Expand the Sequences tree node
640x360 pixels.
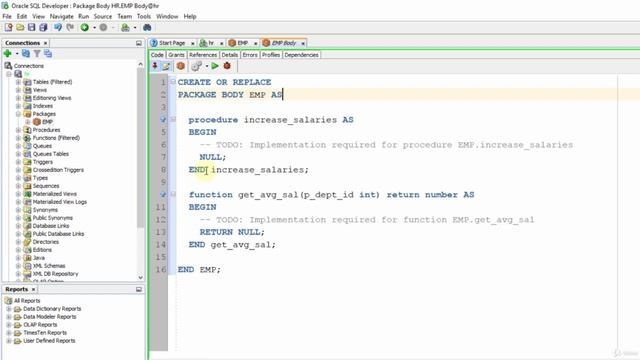[18, 186]
